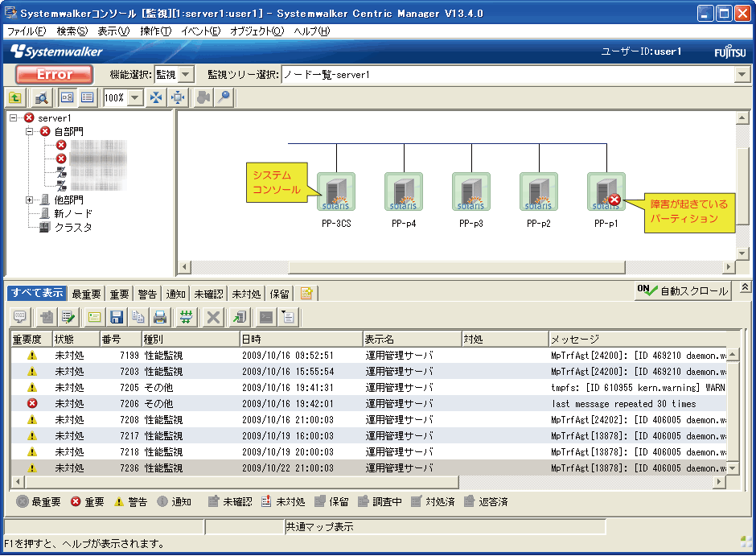Open the 100% zoom level dropdown
Viewport: 756px width, 556px height.
pos(134,97)
